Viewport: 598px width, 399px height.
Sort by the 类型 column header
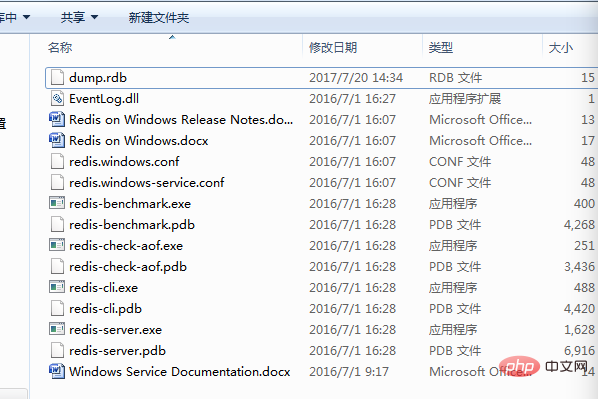441,48
